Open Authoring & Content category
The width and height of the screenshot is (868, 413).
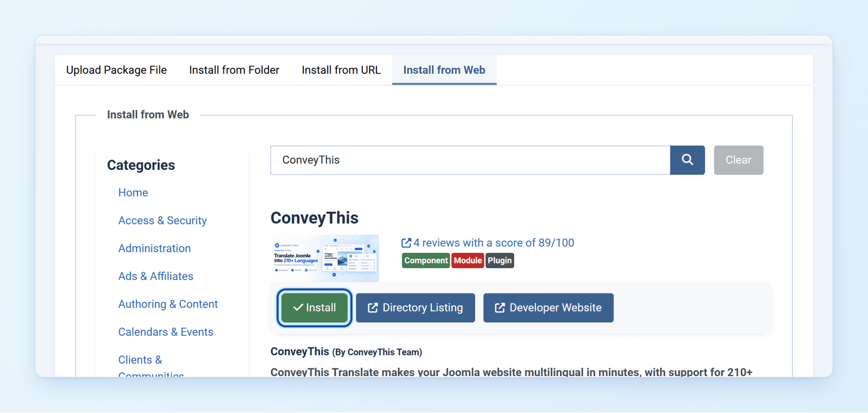tap(168, 304)
